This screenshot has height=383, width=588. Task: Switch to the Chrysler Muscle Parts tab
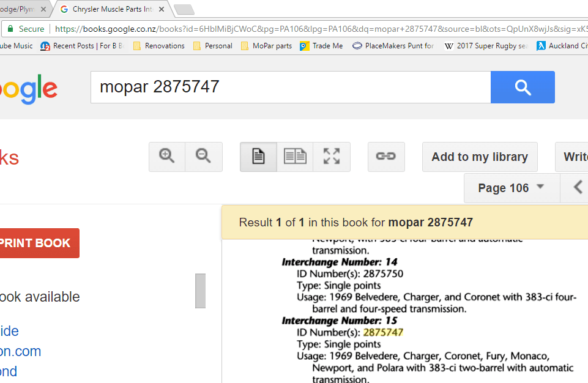tap(113, 9)
